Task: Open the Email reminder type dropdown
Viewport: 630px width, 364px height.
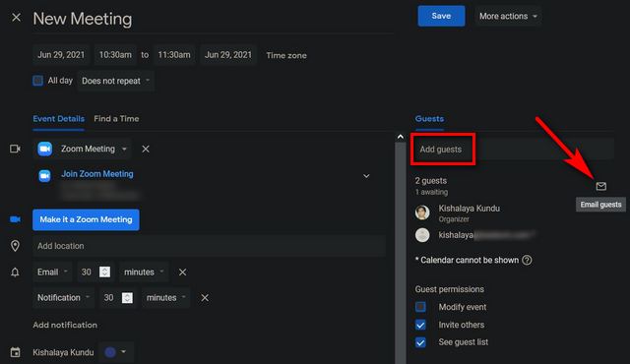Action: [52, 273]
